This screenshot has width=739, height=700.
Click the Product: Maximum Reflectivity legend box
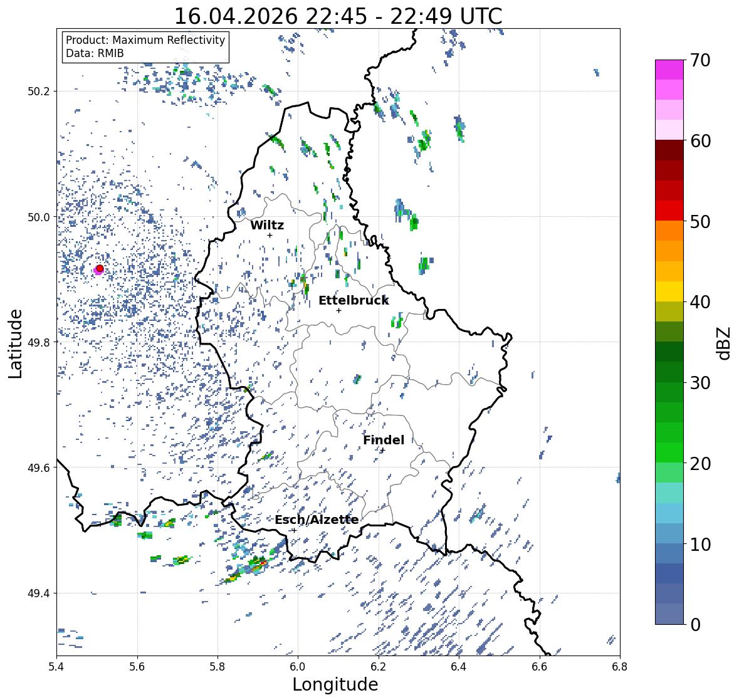(145, 46)
